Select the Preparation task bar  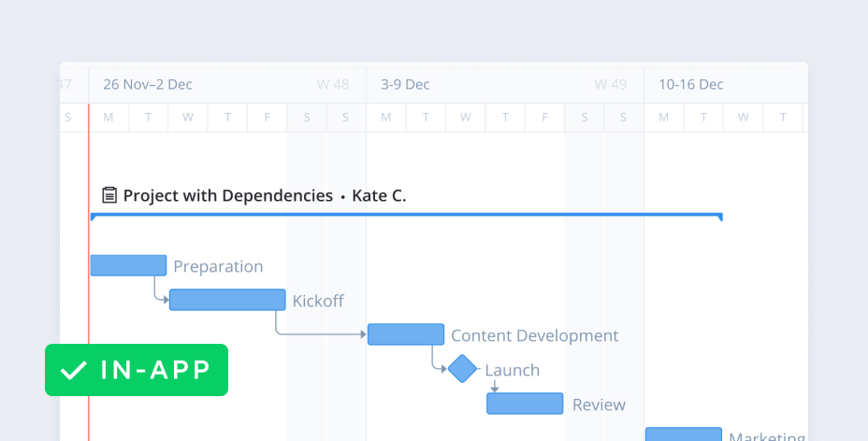(x=128, y=265)
